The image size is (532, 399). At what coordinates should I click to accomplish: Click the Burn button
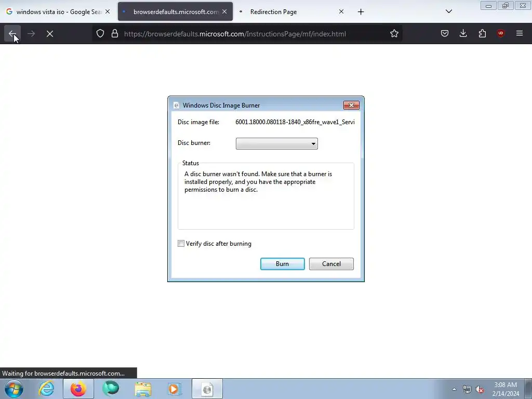click(282, 264)
